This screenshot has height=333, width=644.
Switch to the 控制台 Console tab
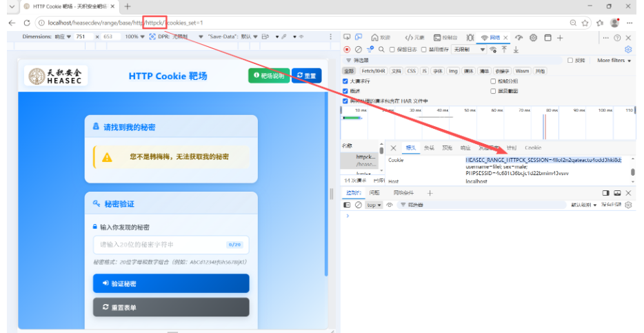coord(445,37)
